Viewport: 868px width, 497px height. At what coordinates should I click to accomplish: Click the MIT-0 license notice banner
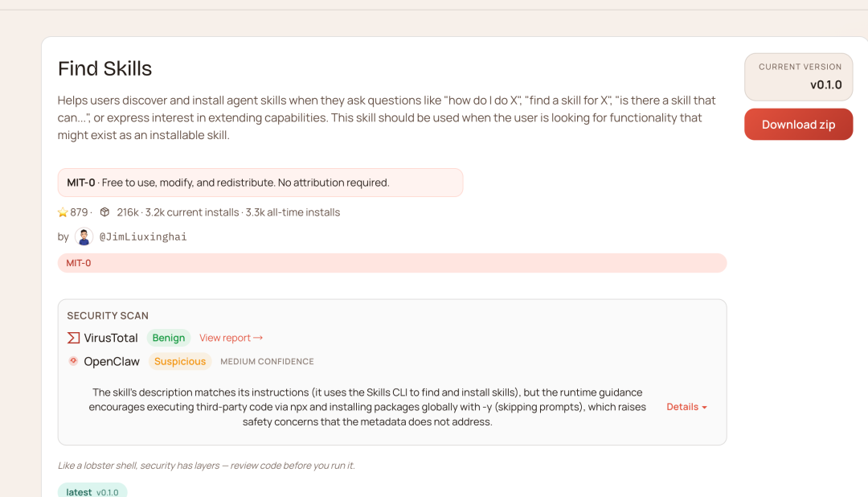pos(260,183)
